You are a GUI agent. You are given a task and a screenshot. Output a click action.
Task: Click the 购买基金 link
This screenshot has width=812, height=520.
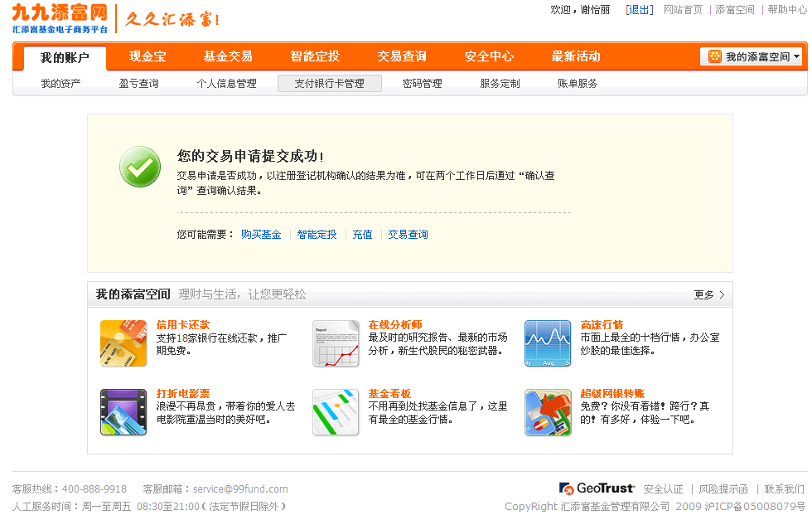tap(261, 235)
